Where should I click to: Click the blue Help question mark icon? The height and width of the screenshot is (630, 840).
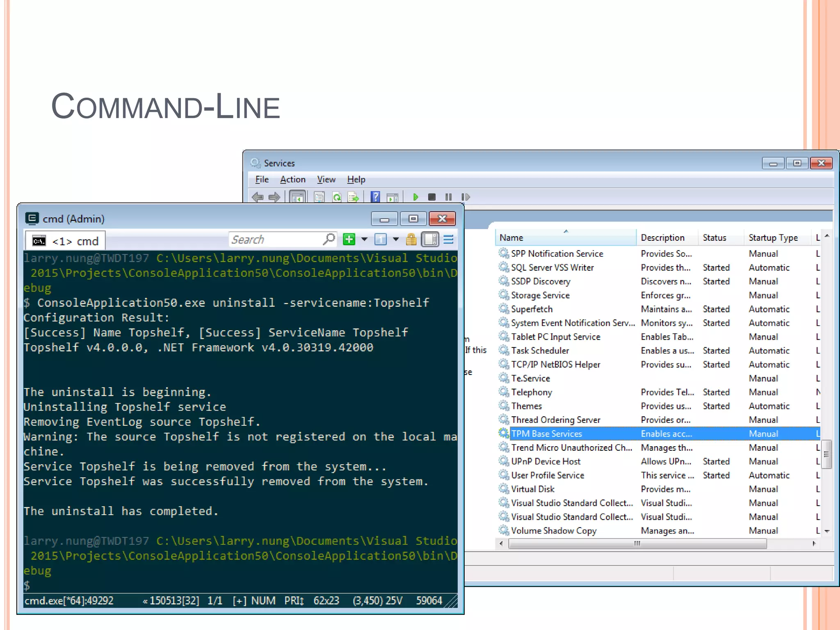(x=375, y=197)
